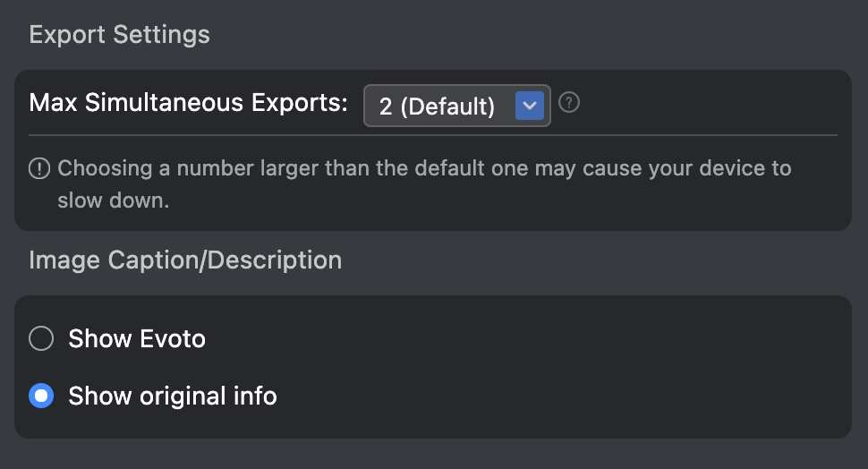Click the word "Exports:" in the setting label

click(299, 103)
